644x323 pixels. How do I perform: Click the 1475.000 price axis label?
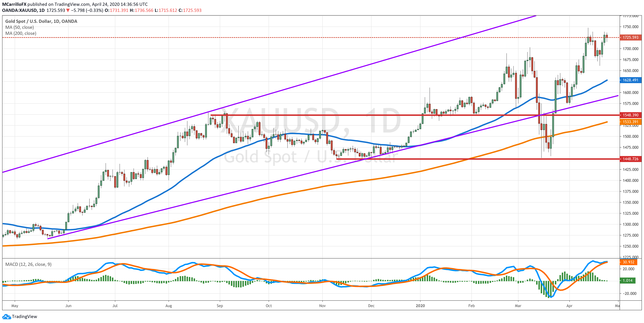[x=631, y=148]
